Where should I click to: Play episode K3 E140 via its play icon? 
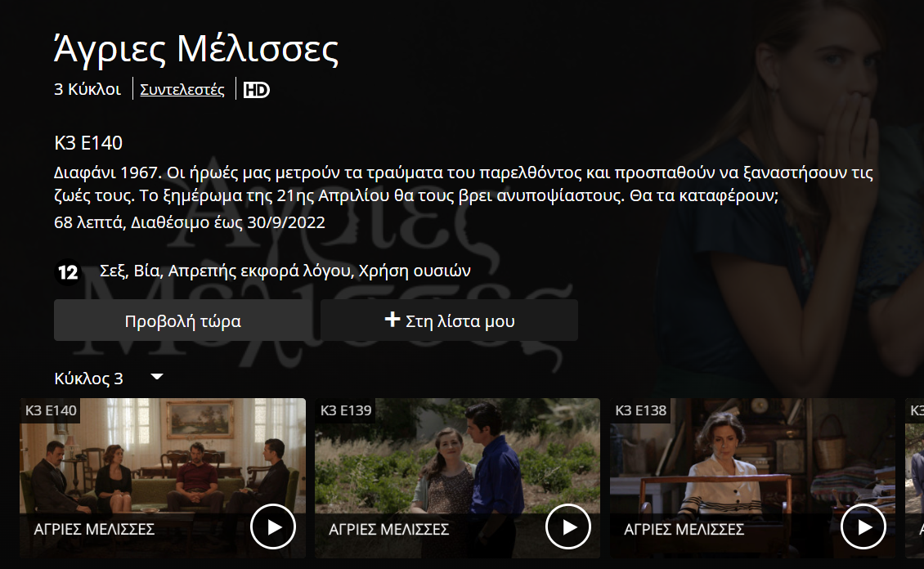[273, 527]
